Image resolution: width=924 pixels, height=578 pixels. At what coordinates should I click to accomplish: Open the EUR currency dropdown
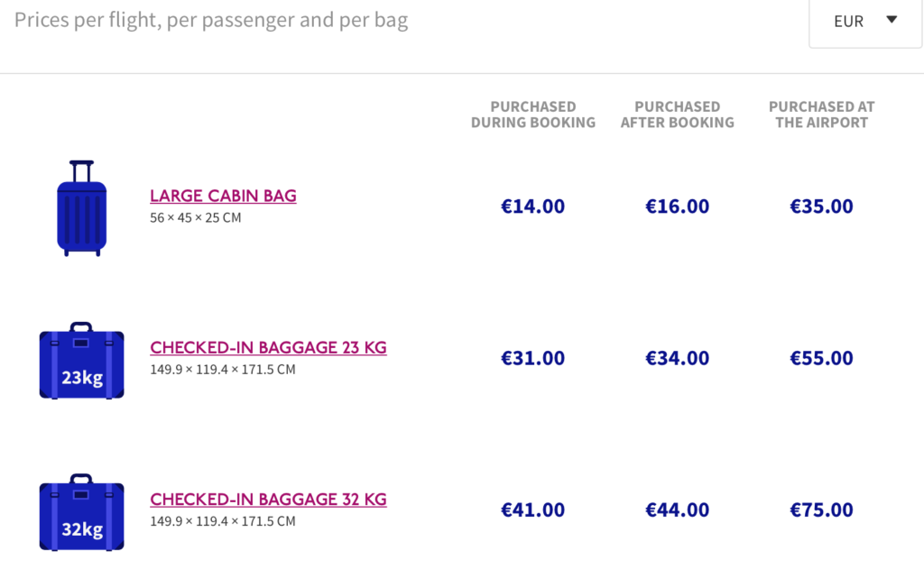pyautogui.click(x=865, y=23)
